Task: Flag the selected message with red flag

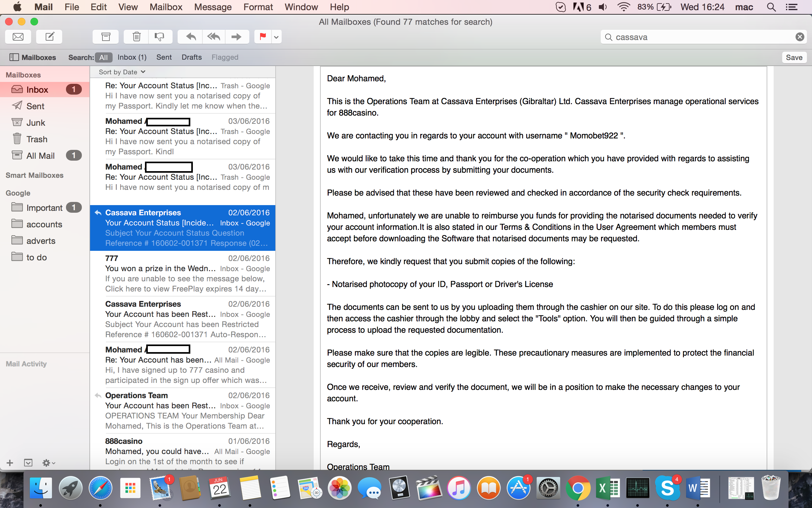Action: [263, 37]
